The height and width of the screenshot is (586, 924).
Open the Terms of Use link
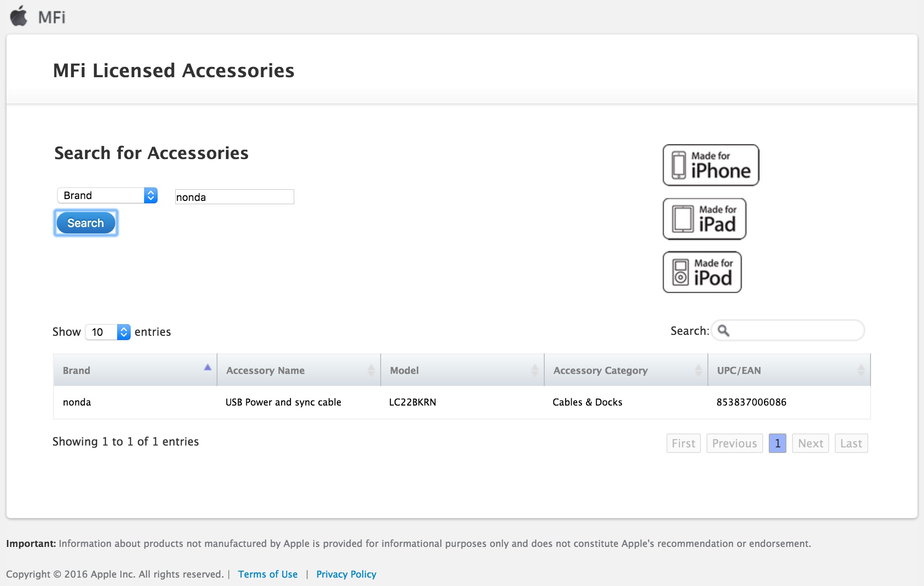click(x=268, y=574)
